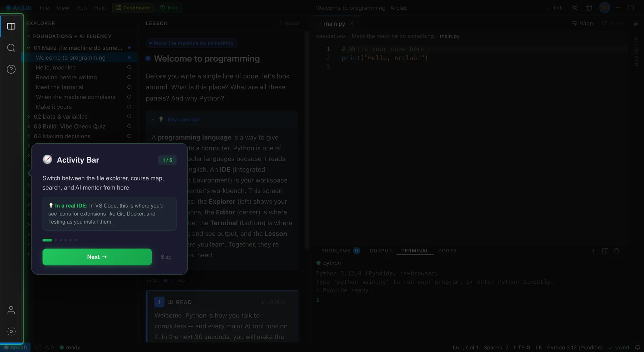Toggle Wrap in the editor header
This screenshot has width=644, height=352.
582,23
